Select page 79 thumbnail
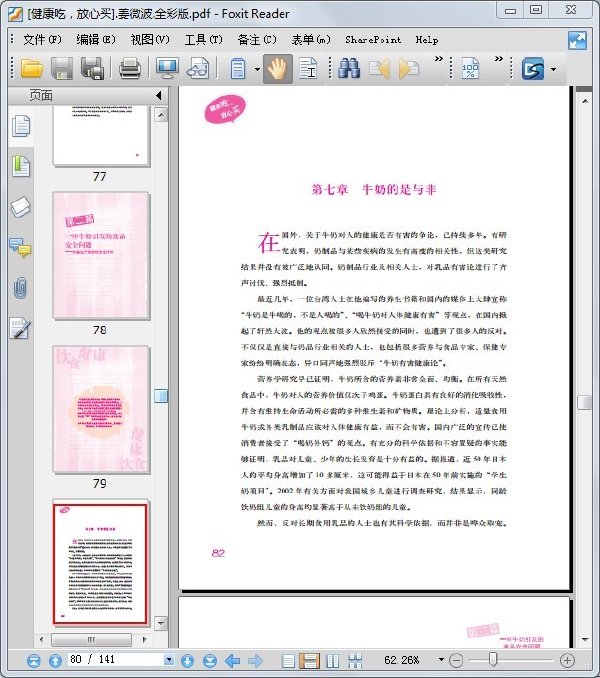The width and height of the screenshot is (600, 678). pos(101,409)
